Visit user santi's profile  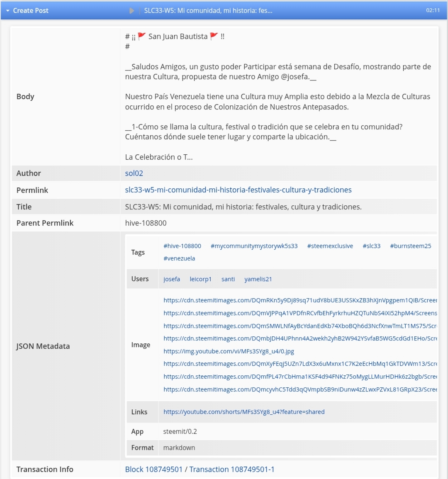[228, 279]
